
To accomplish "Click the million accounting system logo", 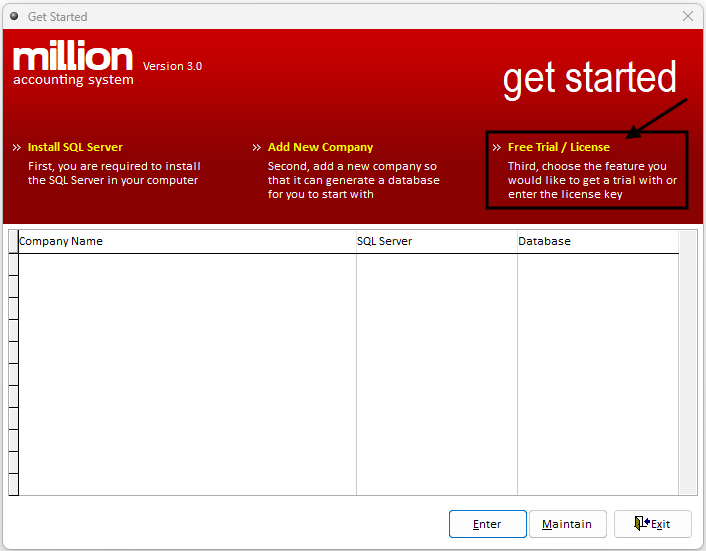I will coord(73,63).
